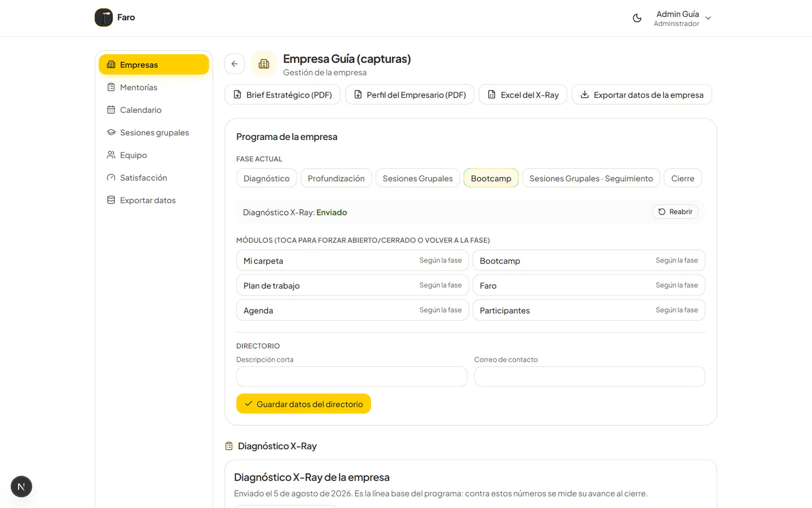Screen dimensions: 812x508
Task: Toggle the Agenda module
Action: pyautogui.click(x=352, y=310)
